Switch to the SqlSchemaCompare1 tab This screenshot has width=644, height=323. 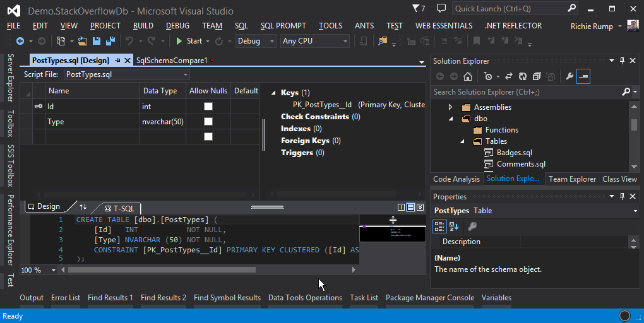(x=172, y=61)
